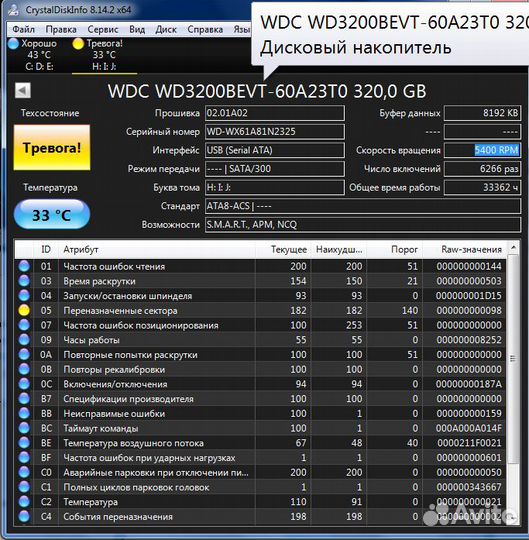This screenshot has width=529, height=540.
Task: Click the Прошивка field 02.01A02
Action: pos(275,113)
